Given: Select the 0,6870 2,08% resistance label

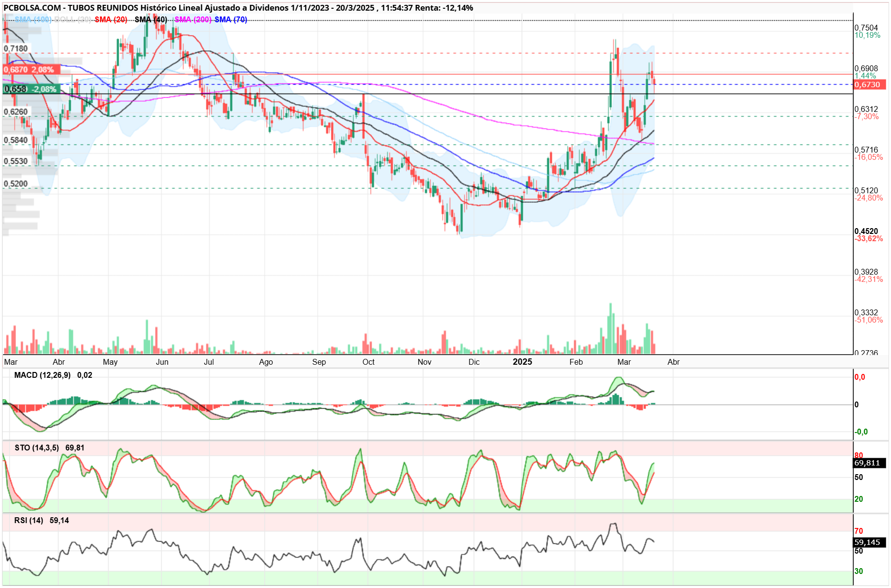Looking at the screenshot, I should coord(31,70).
